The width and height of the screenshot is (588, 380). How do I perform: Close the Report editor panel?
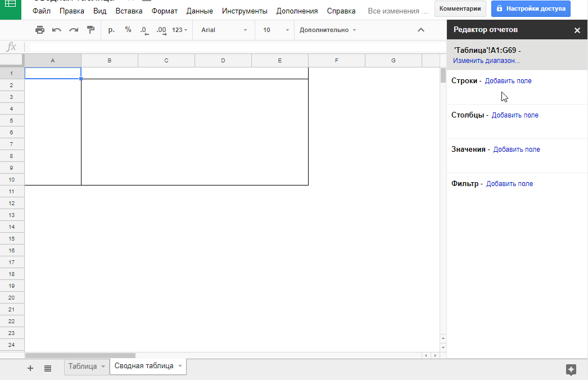click(577, 30)
